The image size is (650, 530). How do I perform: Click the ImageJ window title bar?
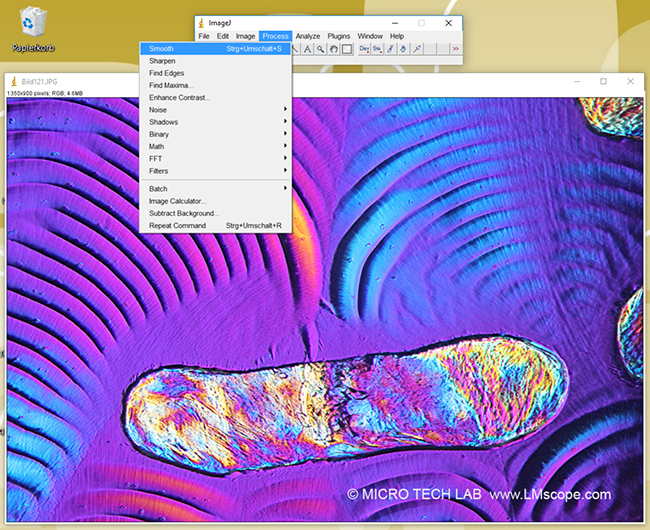(x=300, y=22)
